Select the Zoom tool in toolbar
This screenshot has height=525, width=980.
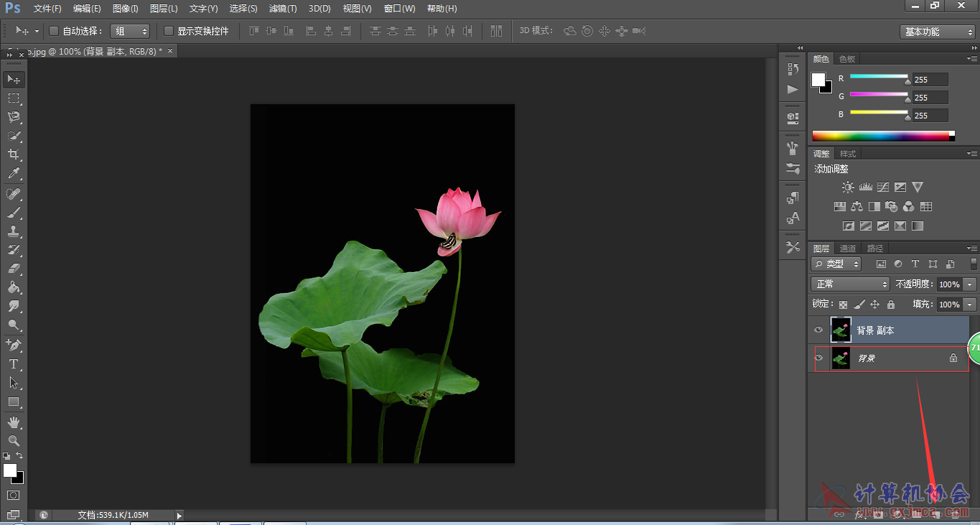coord(14,440)
